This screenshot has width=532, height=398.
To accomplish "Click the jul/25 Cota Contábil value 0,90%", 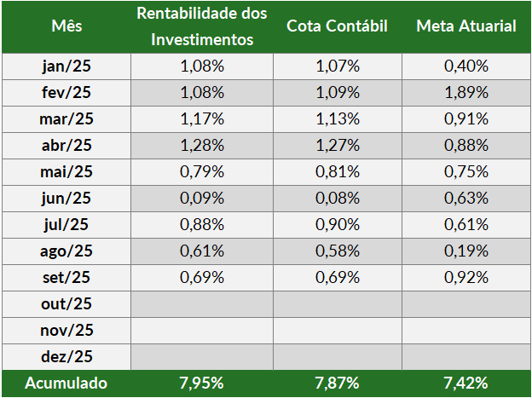I will [338, 224].
